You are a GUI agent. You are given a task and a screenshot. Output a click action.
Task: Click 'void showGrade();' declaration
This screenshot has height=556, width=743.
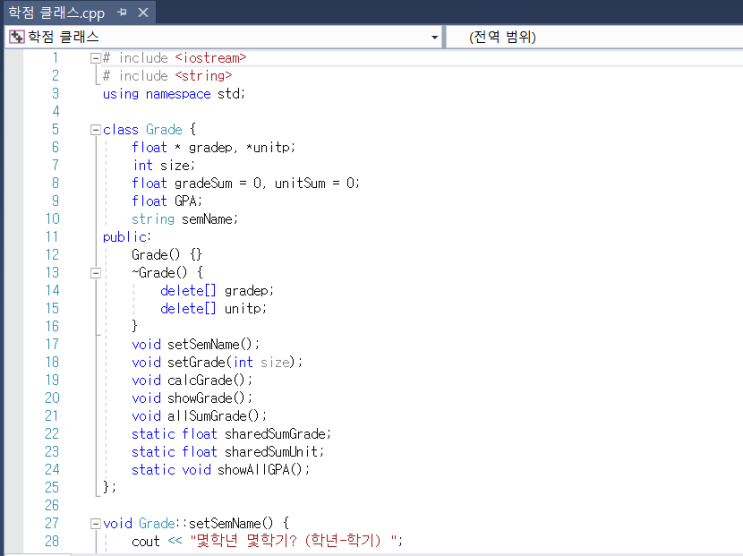pos(192,398)
